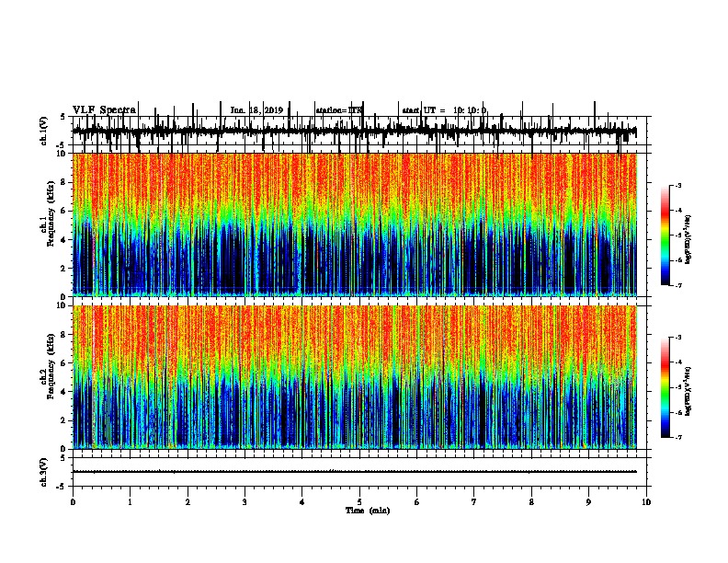Screen dimensions: 728x563
Task: Click the "5" tick on the Time axis
Action: point(359,502)
